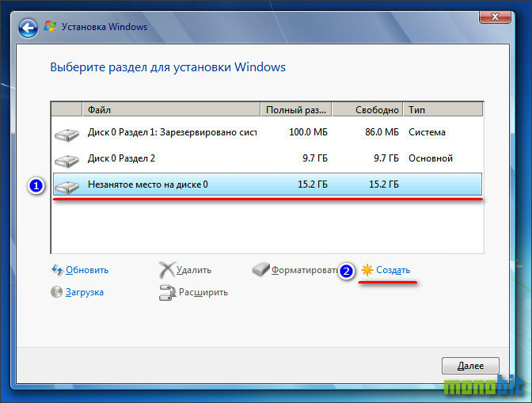Click 9.7 ГБ in the Полный раз... column
532x403 pixels.
coord(315,158)
